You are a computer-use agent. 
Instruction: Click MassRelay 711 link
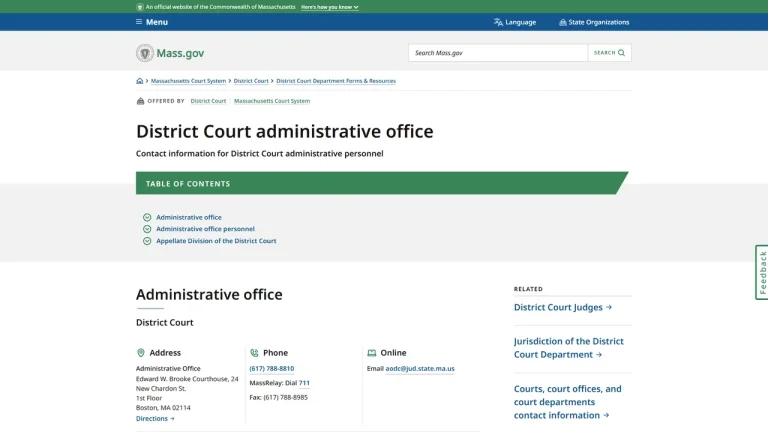tap(304, 383)
